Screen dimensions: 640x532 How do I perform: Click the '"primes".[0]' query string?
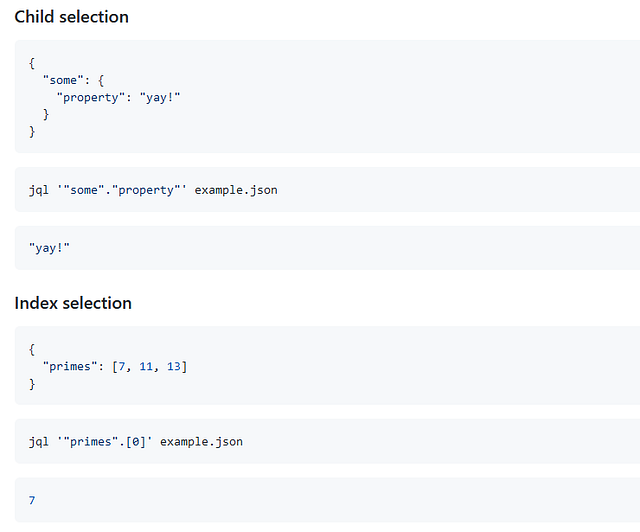[x=105, y=441]
